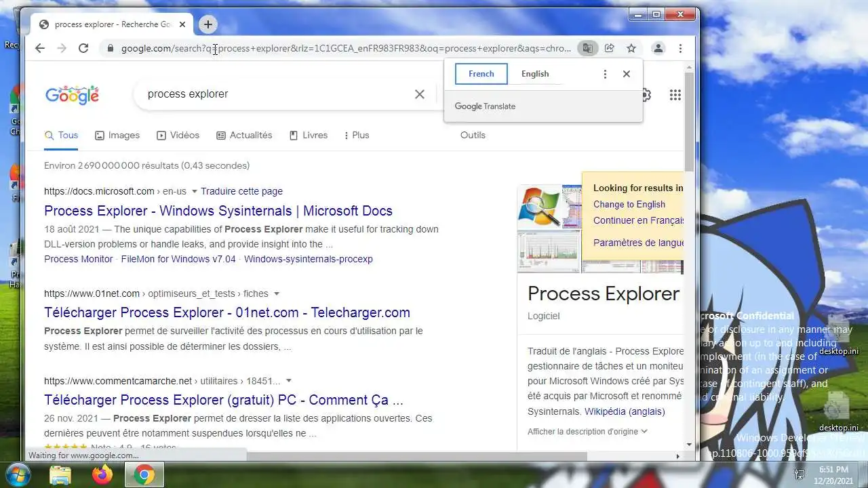Viewport: 868px width, 488px height.
Task: Open the Google apps grid
Action: click(675, 95)
